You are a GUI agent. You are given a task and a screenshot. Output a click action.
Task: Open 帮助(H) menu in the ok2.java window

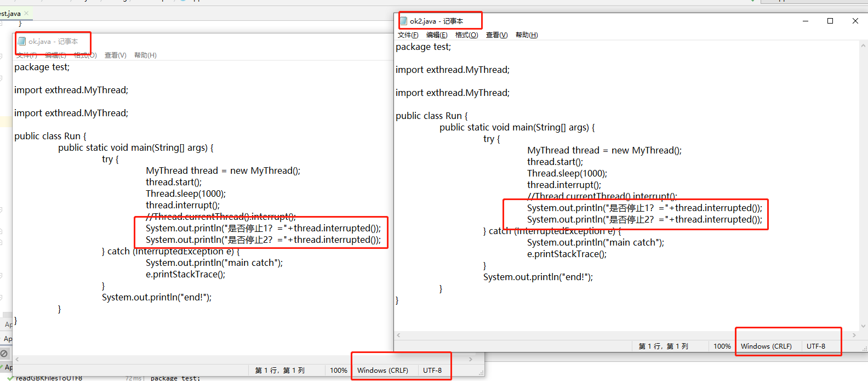coord(527,35)
